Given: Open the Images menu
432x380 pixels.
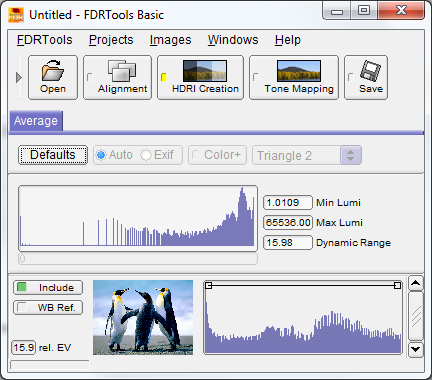Looking at the screenshot, I should point(170,40).
